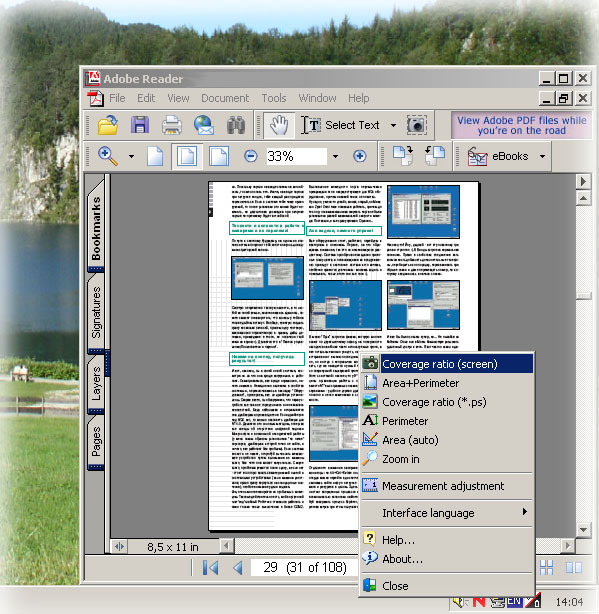Open the Signatures side tab

[x=96, y=312]
